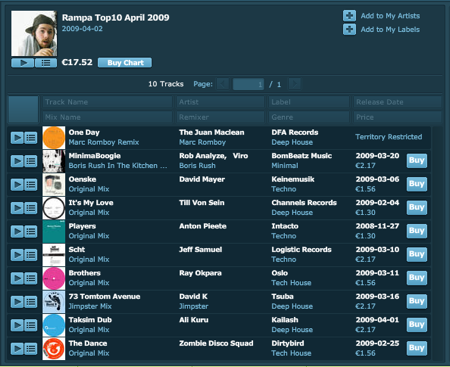Click Territory Restricted text for One Day
The height and width of the screenshot is (367, 450).
[389, 137]
